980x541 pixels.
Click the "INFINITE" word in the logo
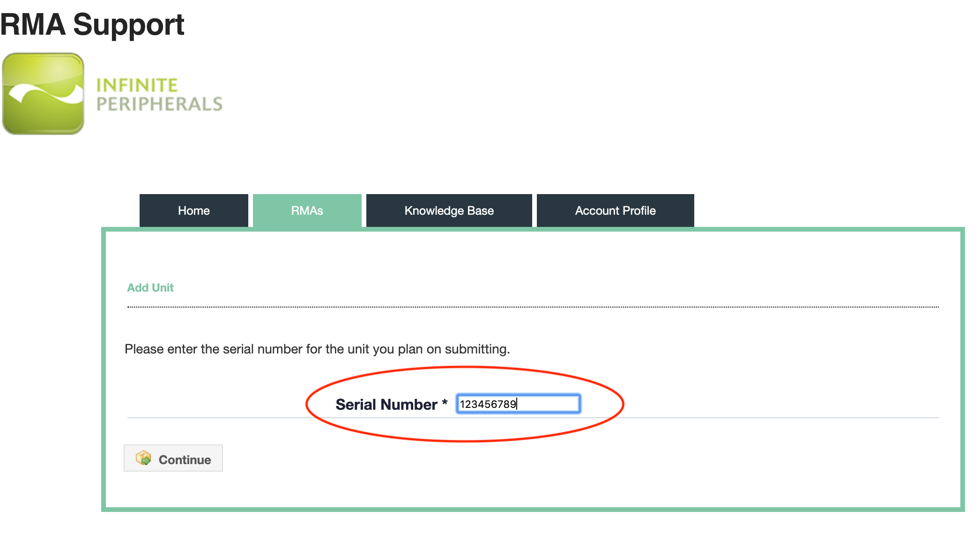[x=137, y=85]
